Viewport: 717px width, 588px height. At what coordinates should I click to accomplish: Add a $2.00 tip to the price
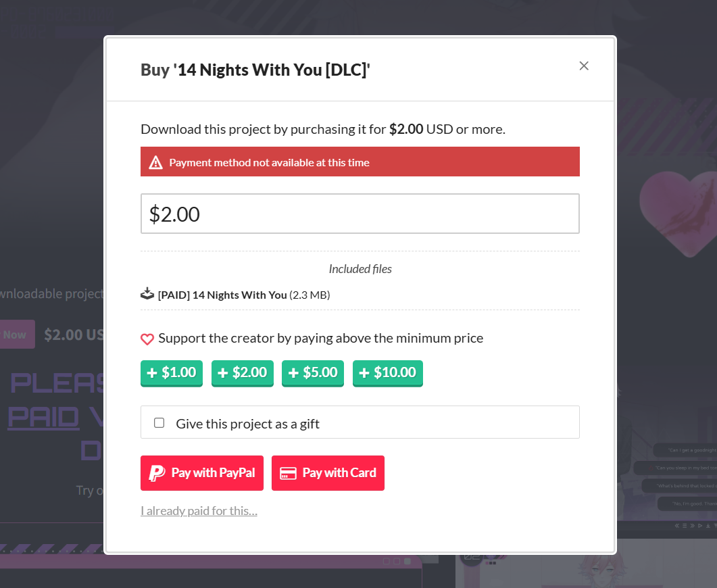click(243, 373)
